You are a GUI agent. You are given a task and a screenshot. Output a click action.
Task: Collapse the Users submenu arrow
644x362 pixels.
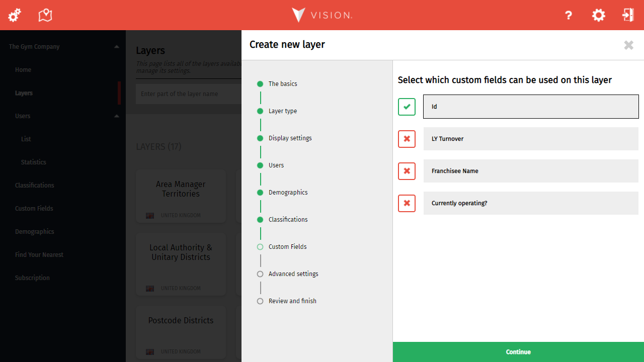coord(117,116)
